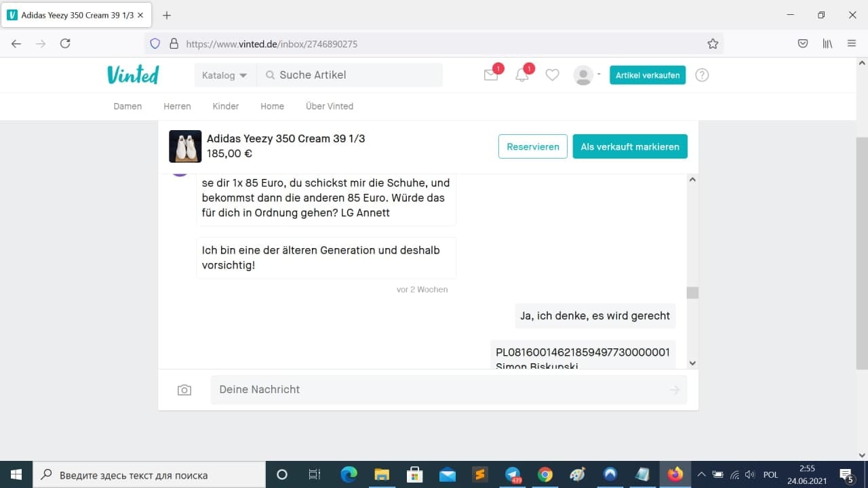Open favorites via the heart icon
This screenshot has height=488, width=868.
pyautogui.click(x=553, y=75)
